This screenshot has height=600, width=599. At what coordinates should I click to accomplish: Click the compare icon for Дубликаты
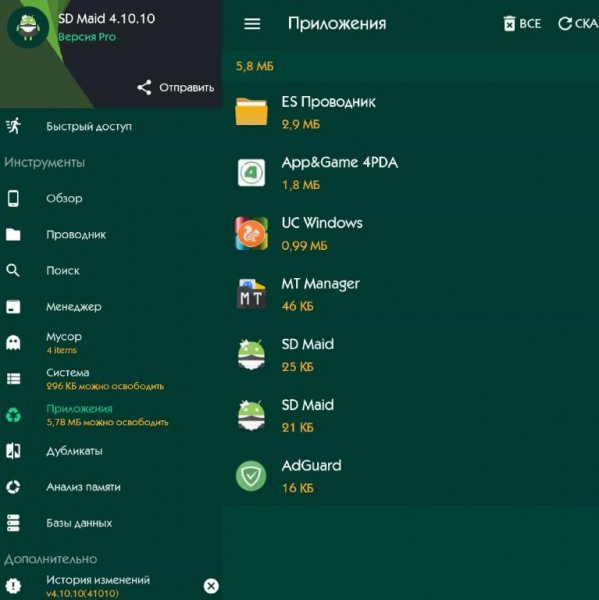(13, 451)
